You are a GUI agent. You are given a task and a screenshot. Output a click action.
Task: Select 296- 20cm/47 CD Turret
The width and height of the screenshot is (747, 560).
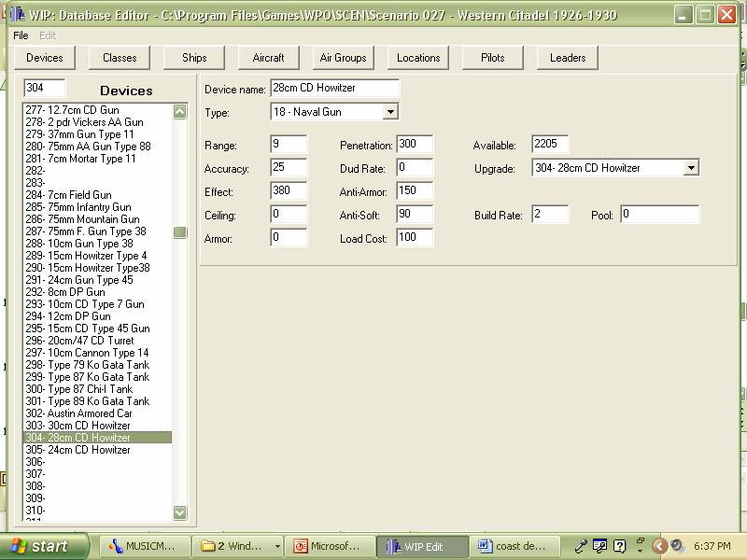[x=97, y=341]
